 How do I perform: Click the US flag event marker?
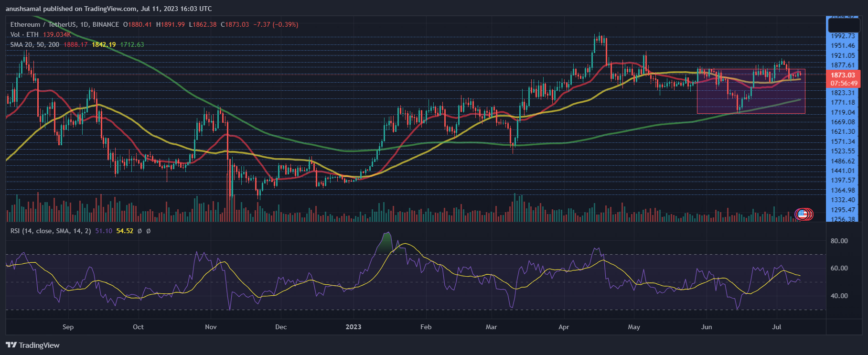click(x=803, y=214)
